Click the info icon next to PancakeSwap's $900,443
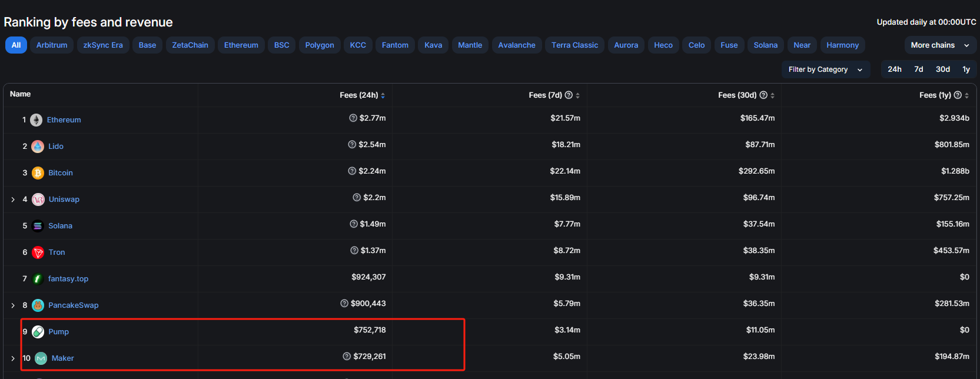The width and height of the screenshot is (980, 379). 344,304
